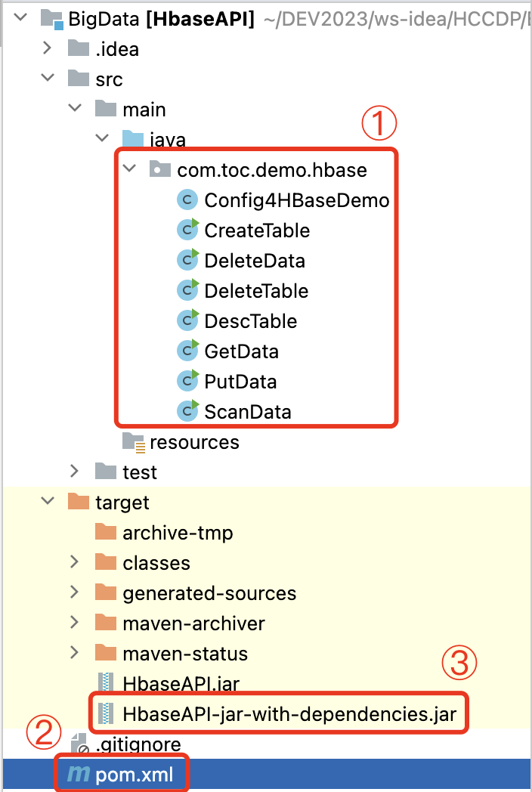Image resolution: width=532 pixels, height=792 pixels.
Task: Expand the generated-sources folder
Action: point(75,592)
